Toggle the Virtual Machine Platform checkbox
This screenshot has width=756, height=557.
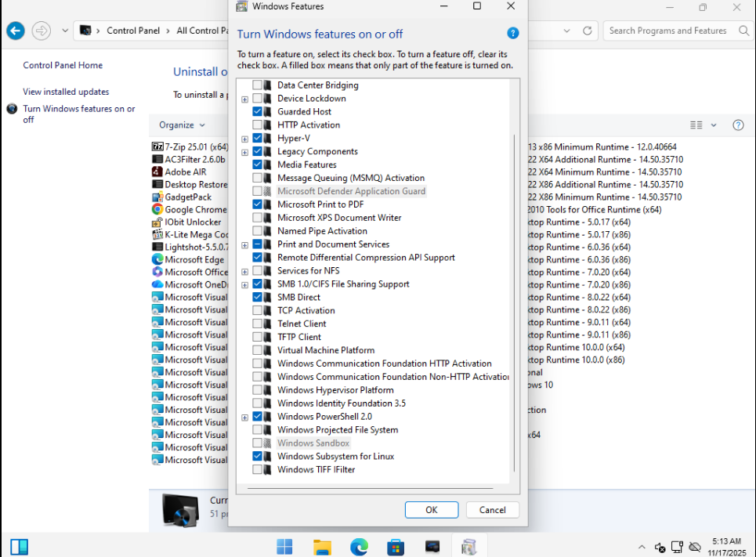click(x=258, y=350)
